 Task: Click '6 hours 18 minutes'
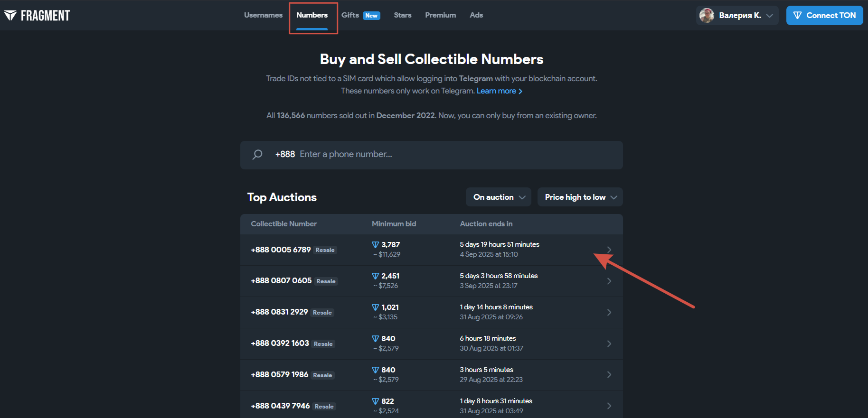[x=488, y=339]
